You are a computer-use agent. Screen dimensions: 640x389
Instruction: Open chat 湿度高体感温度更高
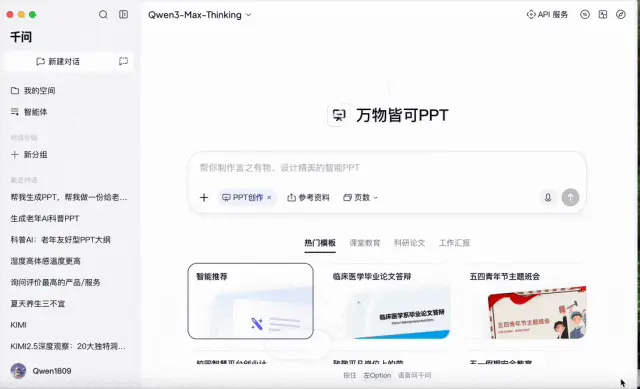[45, 261]
